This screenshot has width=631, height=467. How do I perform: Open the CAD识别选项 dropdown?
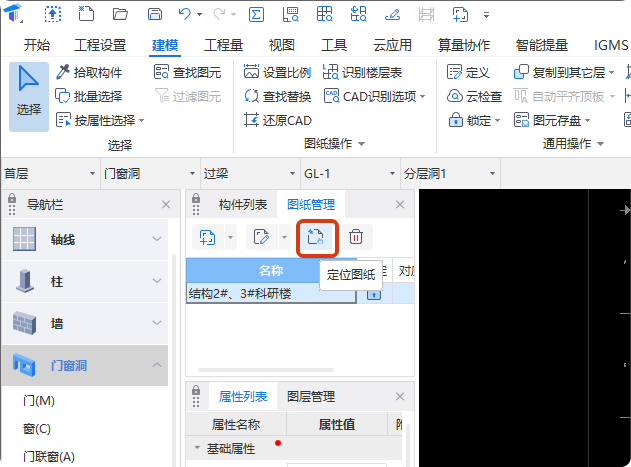click(423, 97)
